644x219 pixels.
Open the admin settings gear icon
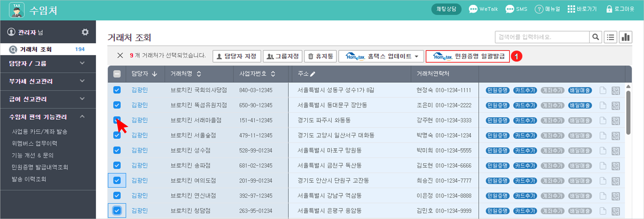click(x=85, y=32)
